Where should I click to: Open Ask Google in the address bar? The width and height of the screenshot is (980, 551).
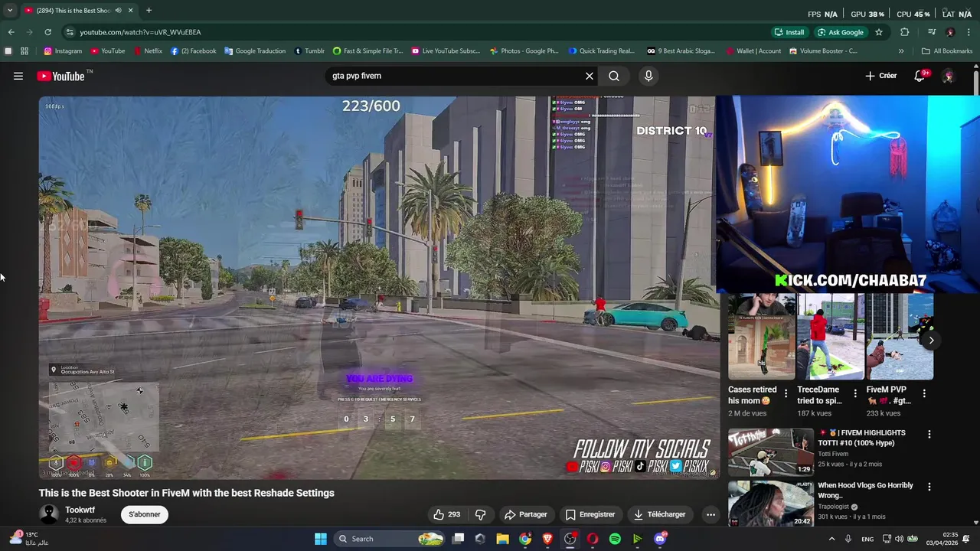841,32
